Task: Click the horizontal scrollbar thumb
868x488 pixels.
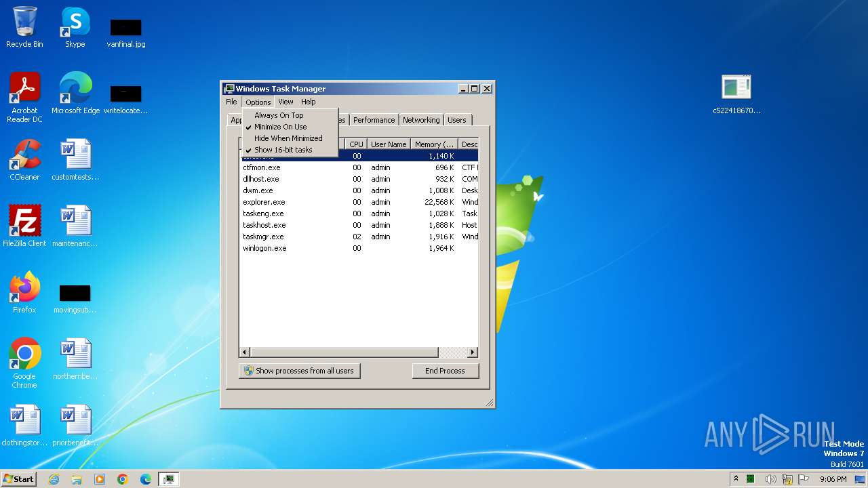Action: pyautogui.click(x=344, y=352)
